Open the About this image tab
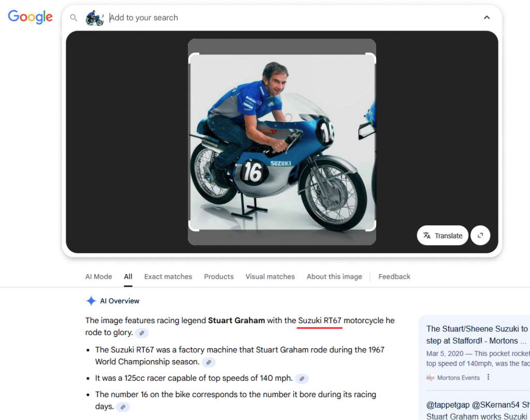The image size is (530, 420). (x=334, y=277)
